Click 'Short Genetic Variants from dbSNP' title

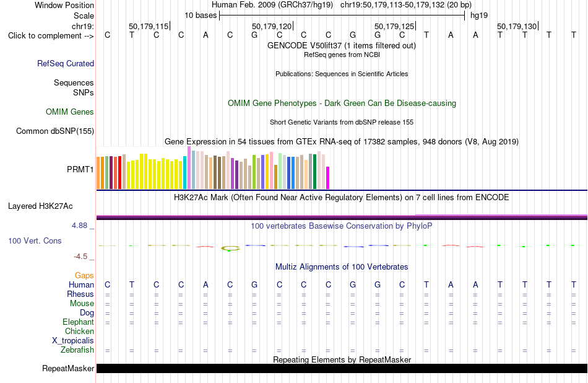click(x=342, y=122)
